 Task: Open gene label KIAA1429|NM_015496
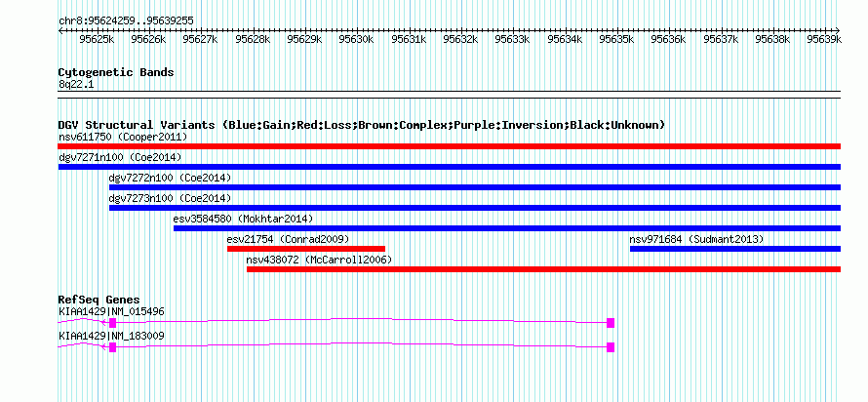[111, 311]
